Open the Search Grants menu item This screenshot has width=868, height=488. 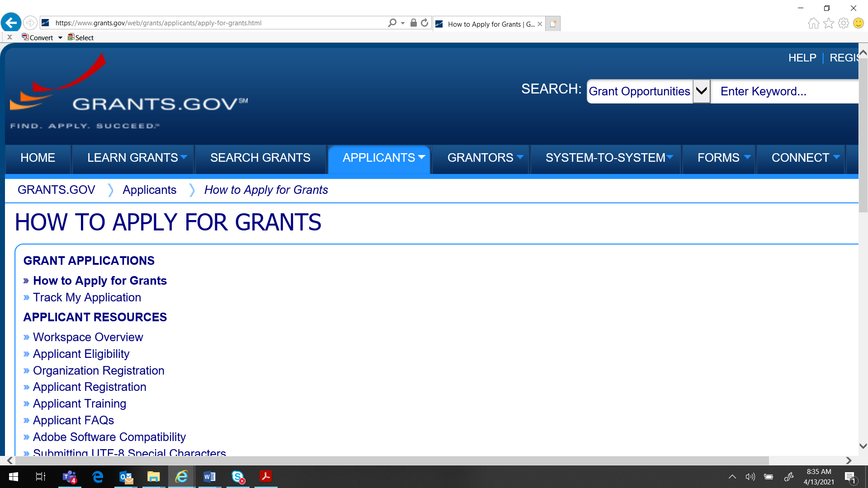tap(260, 158)
